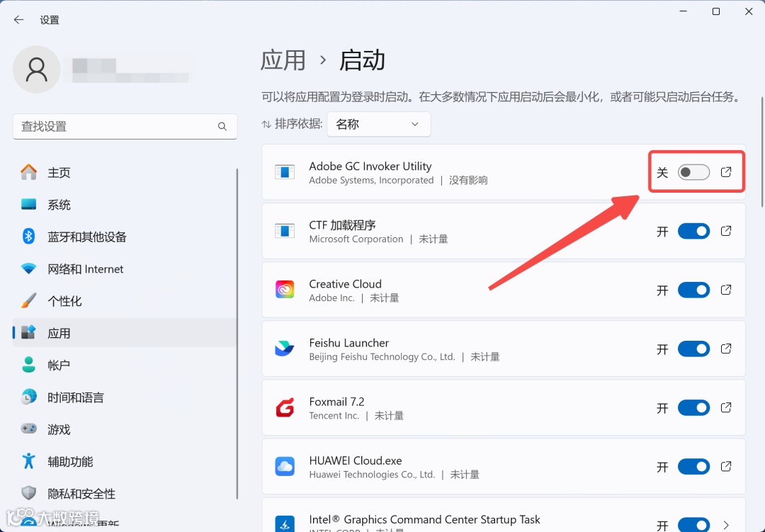Click the Feishu Launcher app icon
Viewport: 765px width, 532px height.
coord(285,349)
